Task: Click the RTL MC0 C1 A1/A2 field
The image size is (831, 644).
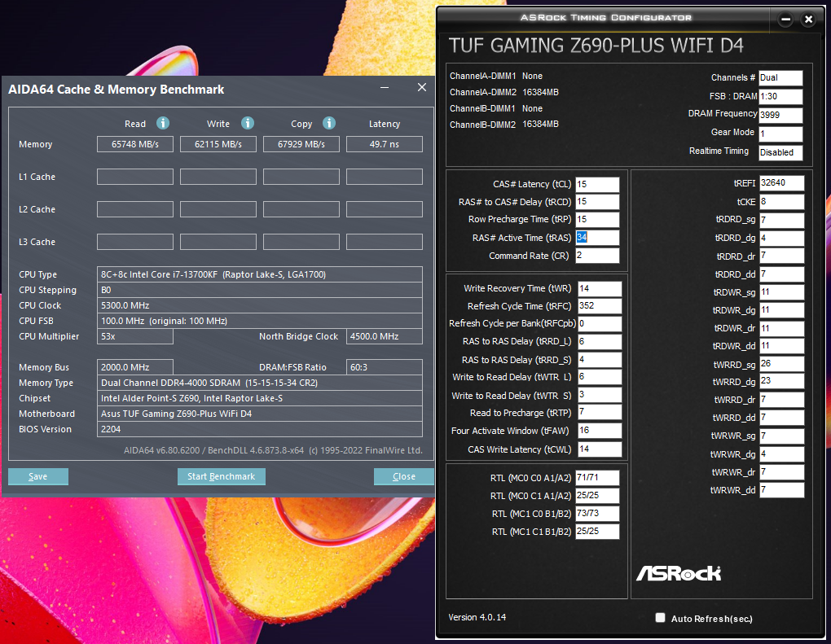Action: pos(597,496)
